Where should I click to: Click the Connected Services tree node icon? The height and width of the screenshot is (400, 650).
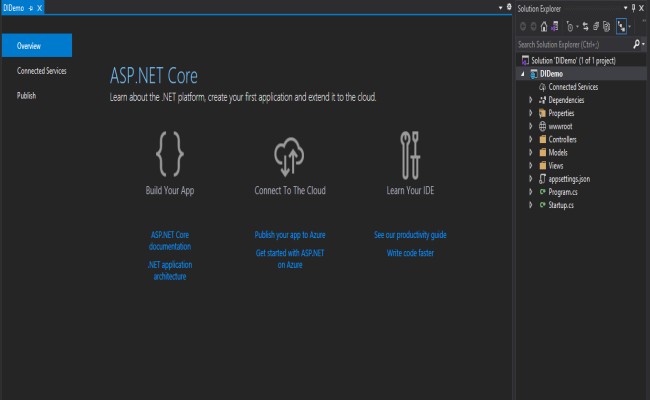[x=542, y=87]
